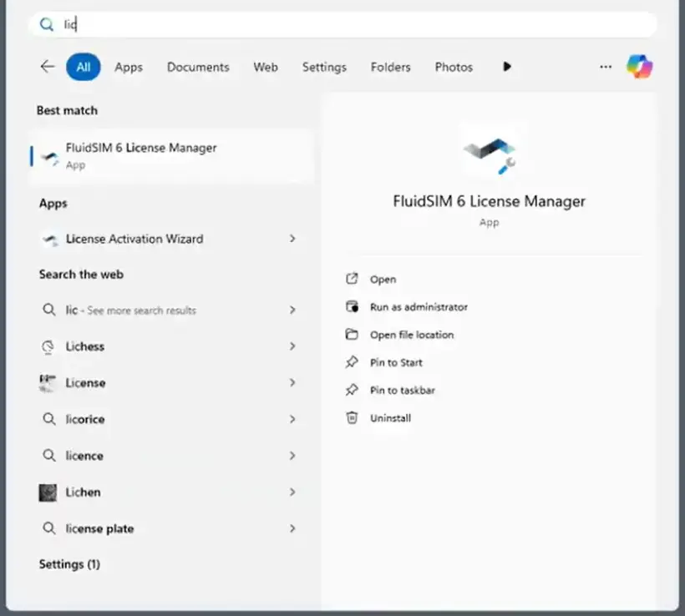Click the FluidSIM 6 License Manager title in preview

[489, 201]
